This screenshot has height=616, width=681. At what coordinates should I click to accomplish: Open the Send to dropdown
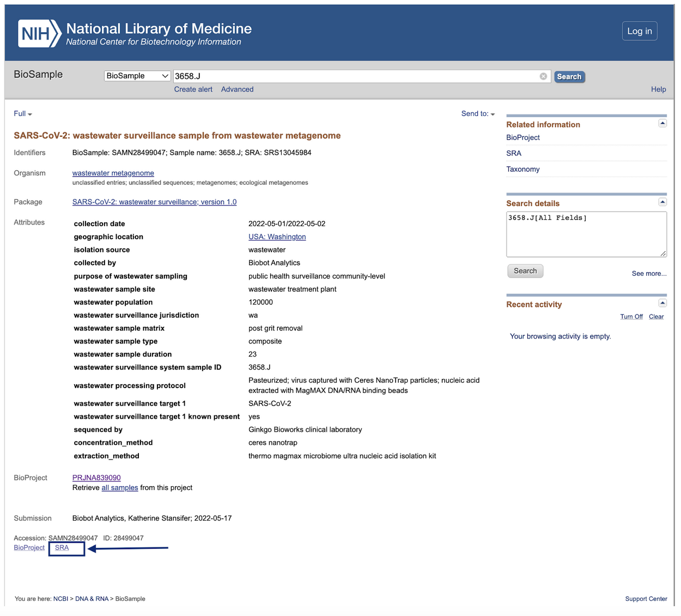[478, 113]
